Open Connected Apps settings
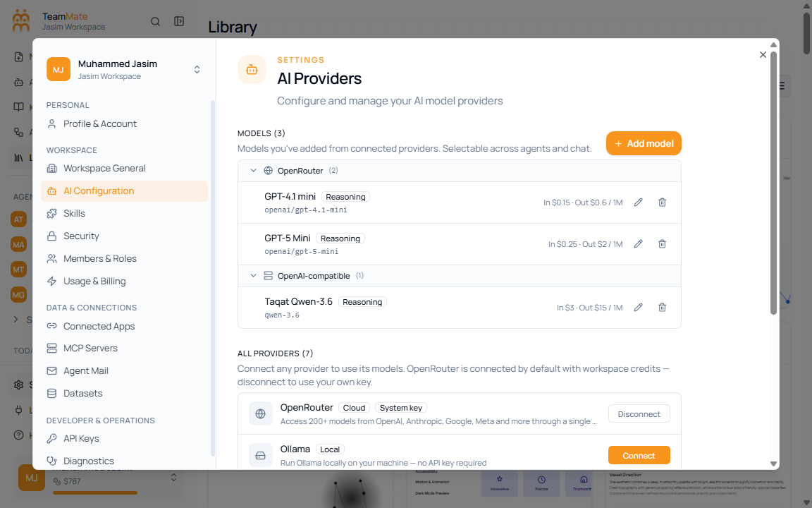This screenshot has width=812, height=508. coord(124,326)
